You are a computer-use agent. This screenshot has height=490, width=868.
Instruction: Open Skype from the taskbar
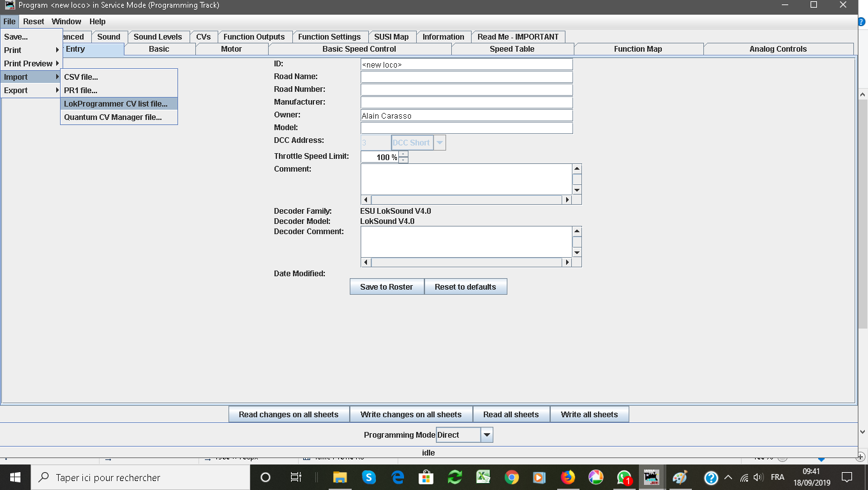[369, 477]
